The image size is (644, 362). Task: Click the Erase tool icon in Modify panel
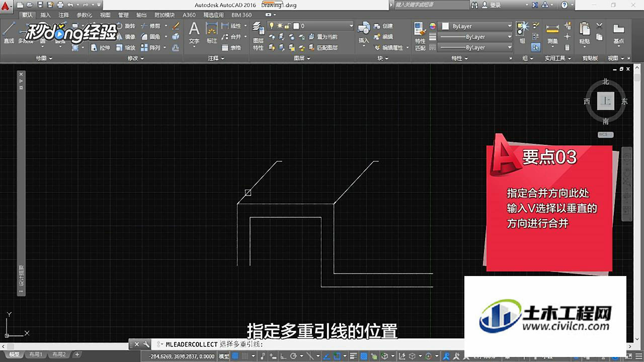(x=176, y=26)
